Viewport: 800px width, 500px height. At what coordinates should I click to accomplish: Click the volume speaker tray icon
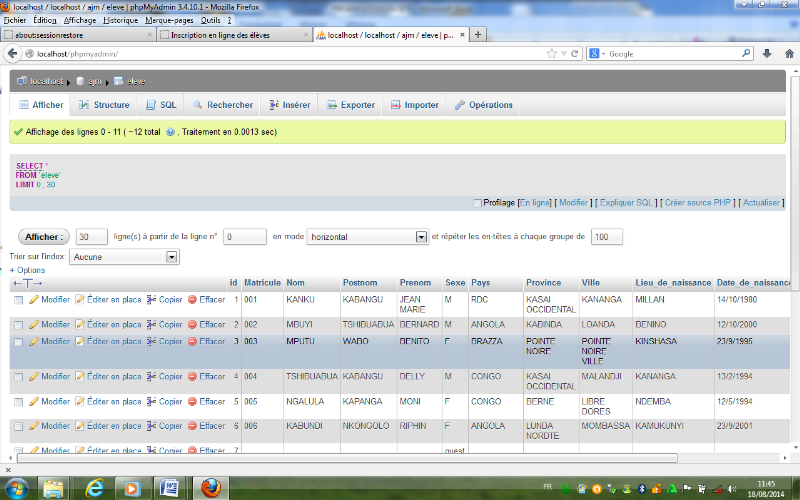tap(732, 489)
